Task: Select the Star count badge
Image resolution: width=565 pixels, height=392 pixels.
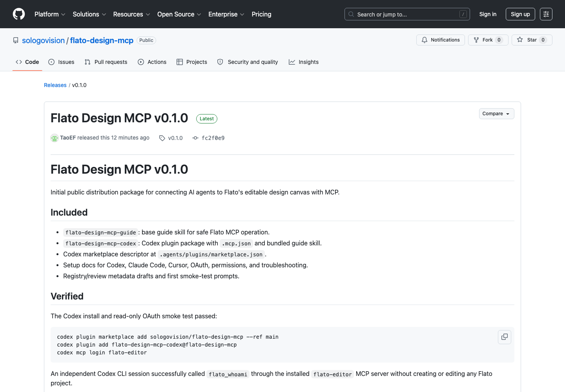Action: click(543, 40)
